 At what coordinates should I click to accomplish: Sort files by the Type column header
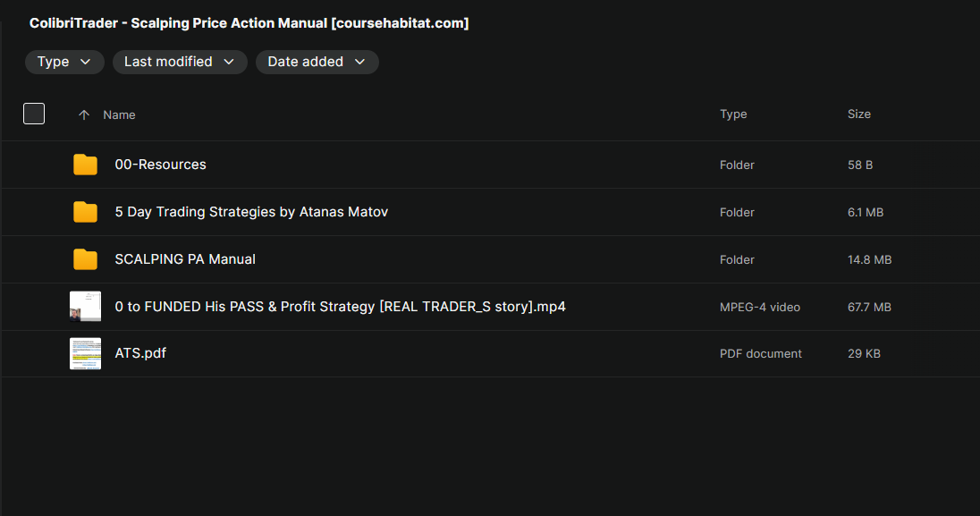[x=733, y=114]
